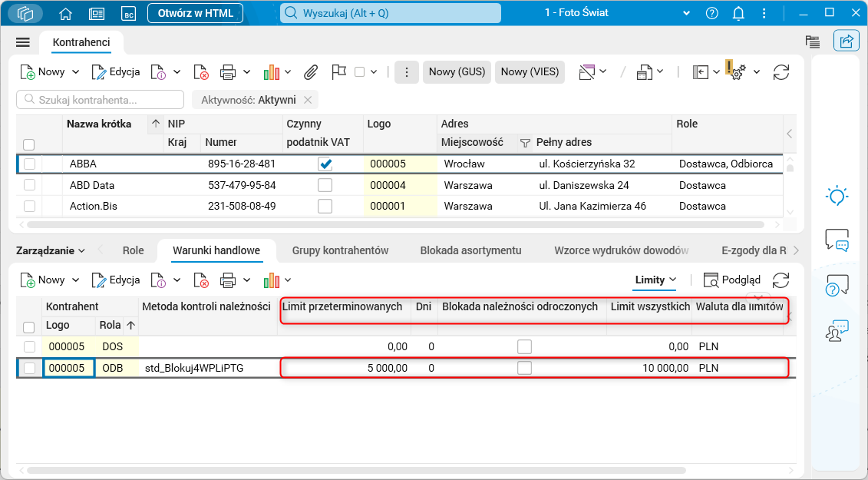Click the lightbulb tips icon in sidebar
Viewport: 868px width, 480px height.
click(x=837, y=196)
